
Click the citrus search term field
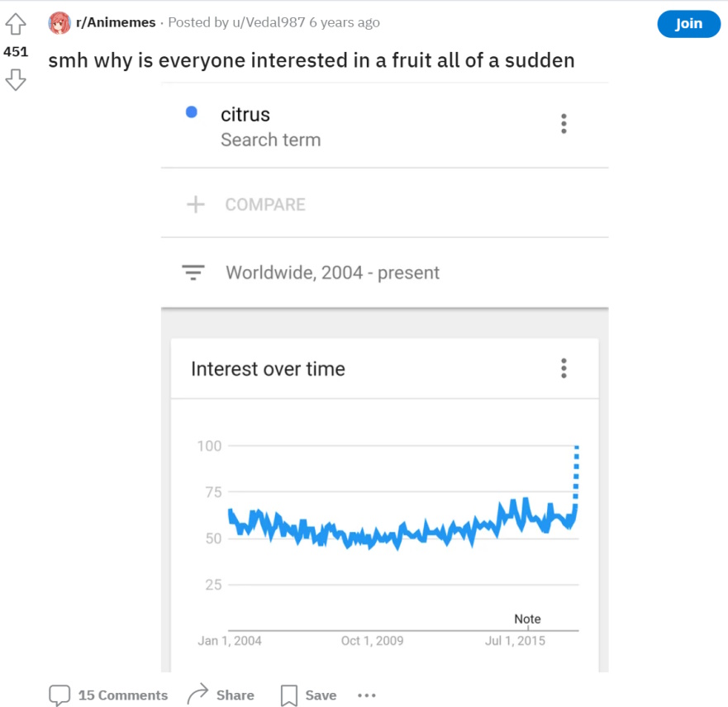[384, 126]
